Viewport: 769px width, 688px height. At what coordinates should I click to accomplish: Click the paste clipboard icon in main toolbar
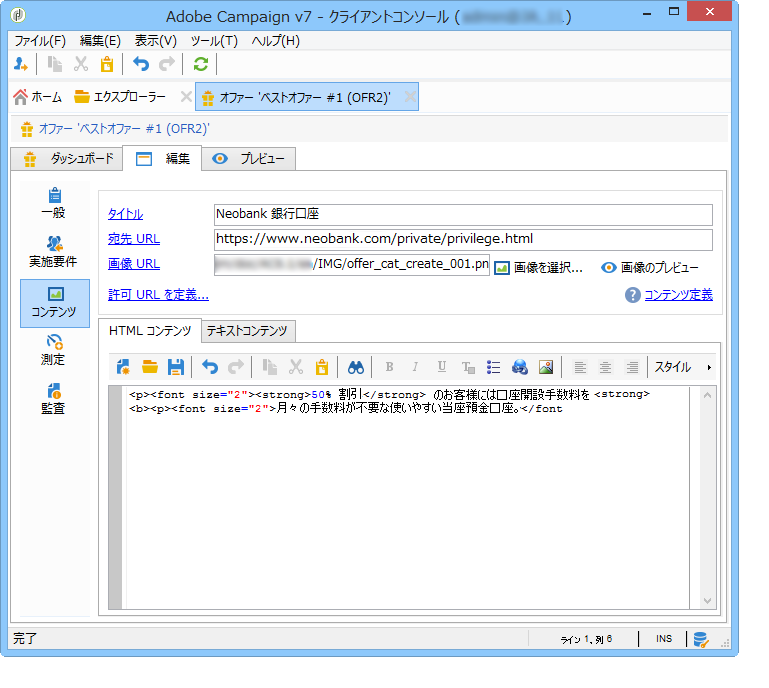click(107, 64)
